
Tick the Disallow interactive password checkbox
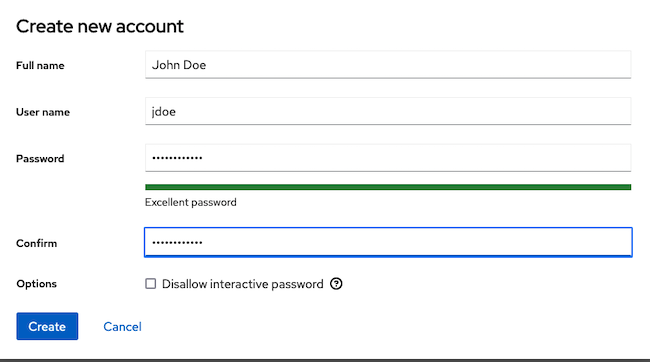[x=150, y=284]
